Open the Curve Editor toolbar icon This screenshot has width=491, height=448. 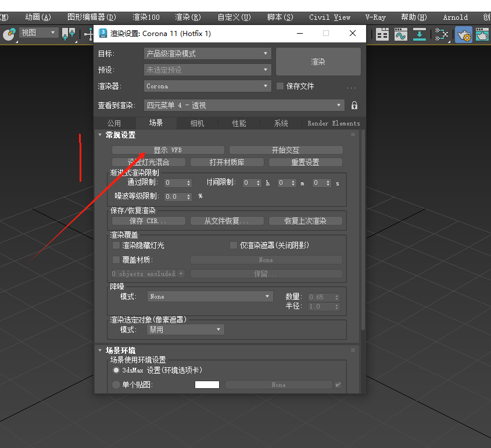coord(401,34)
